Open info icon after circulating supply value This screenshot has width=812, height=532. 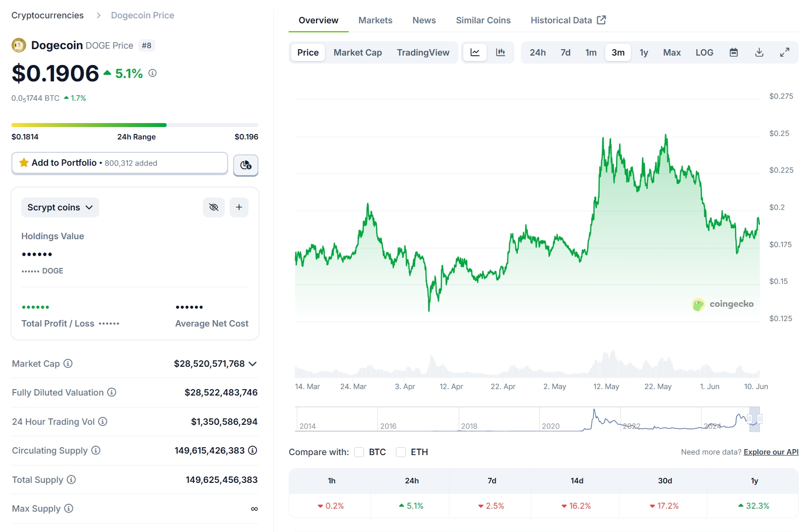(252, 450)
